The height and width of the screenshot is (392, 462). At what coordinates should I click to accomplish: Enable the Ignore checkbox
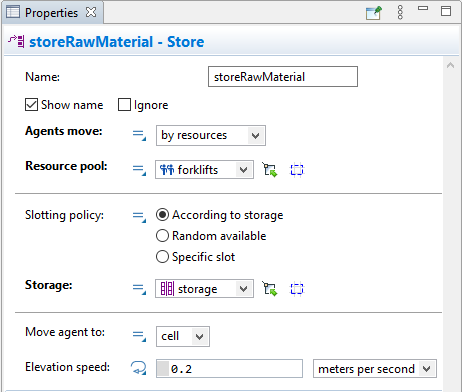[x=124, y=105]
